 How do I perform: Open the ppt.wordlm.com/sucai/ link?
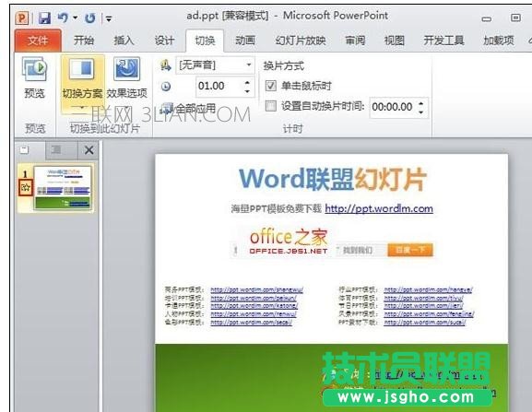pyautogui.click(x=425, y=323)
